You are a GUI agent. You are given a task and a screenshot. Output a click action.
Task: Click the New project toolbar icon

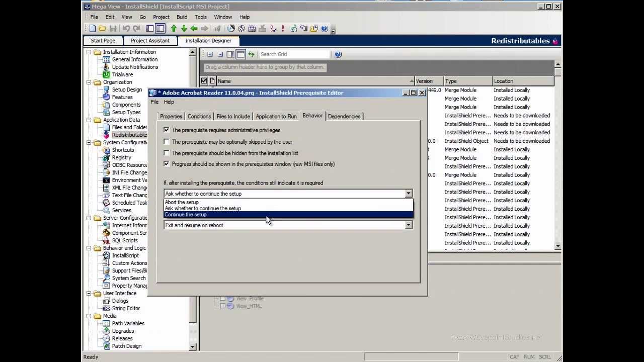point(93,29)
